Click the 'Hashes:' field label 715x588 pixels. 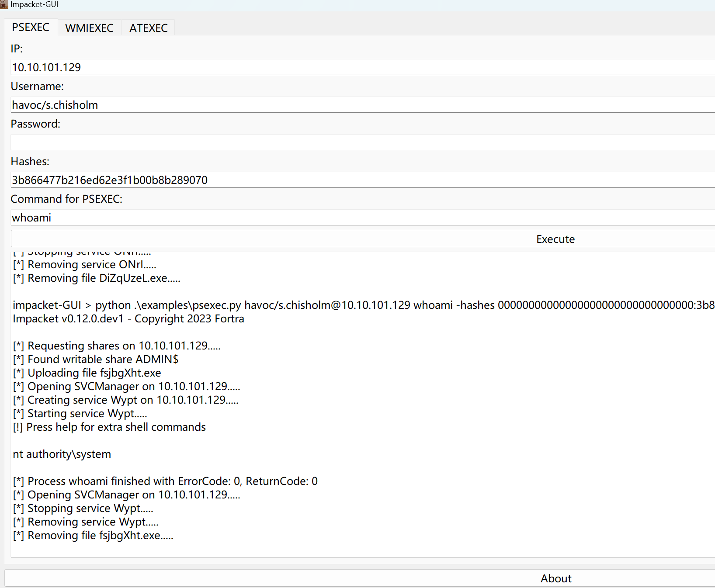[30, 162]
